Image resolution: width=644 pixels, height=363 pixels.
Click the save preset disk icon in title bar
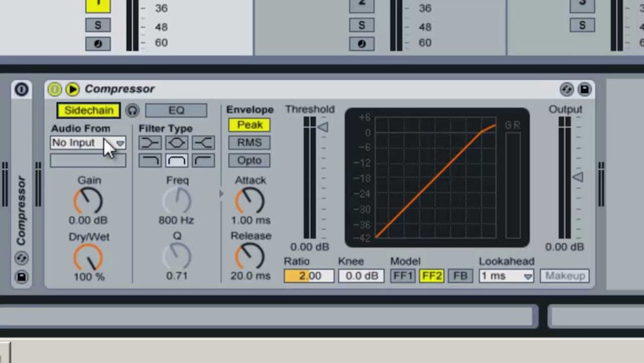(x=583, y=89)
